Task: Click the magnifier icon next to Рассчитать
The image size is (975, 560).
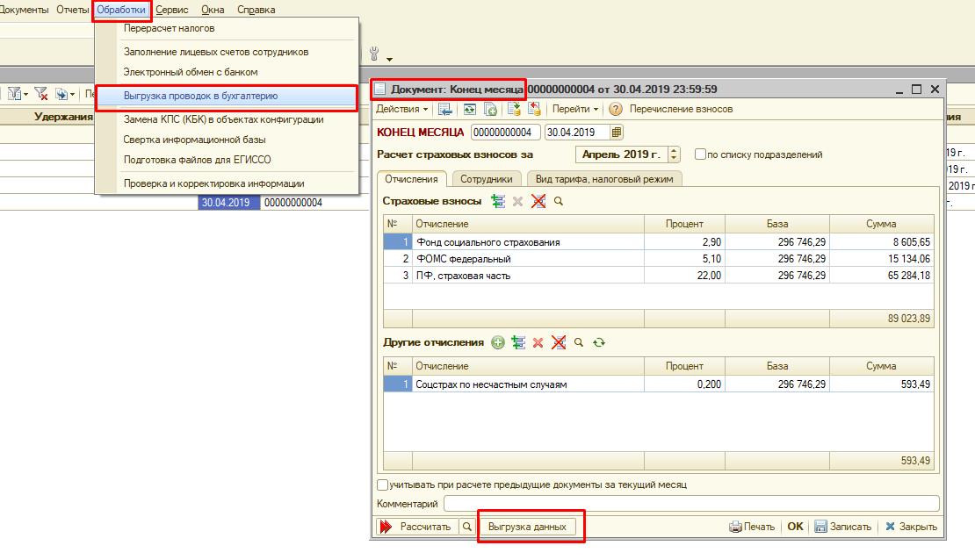Action: [x=467, y=527]
